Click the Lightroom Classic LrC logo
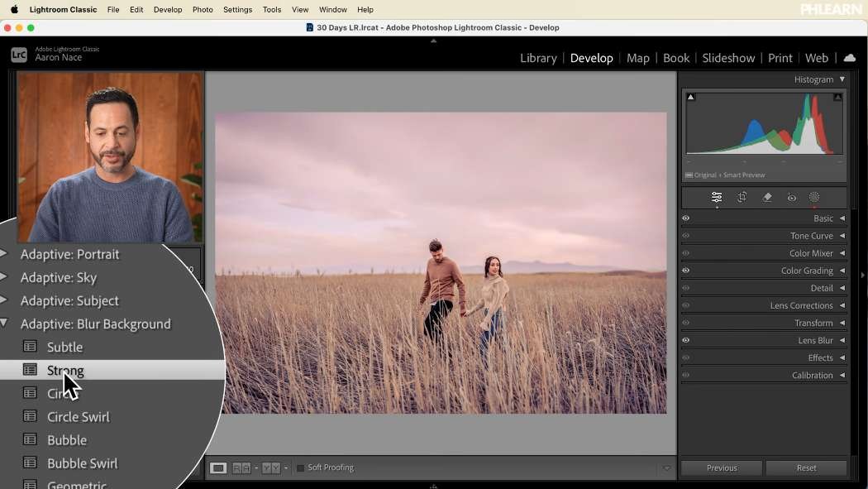868x489 pixels. pos(19,55)
